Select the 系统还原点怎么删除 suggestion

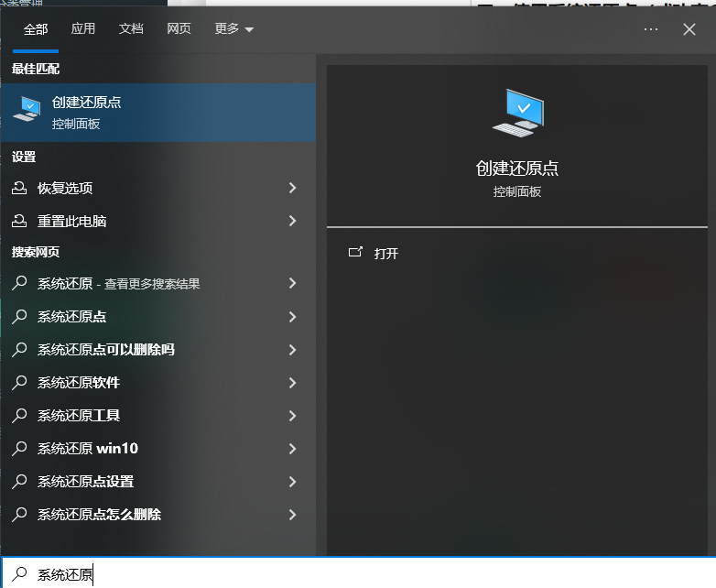(x=158, y=515)
